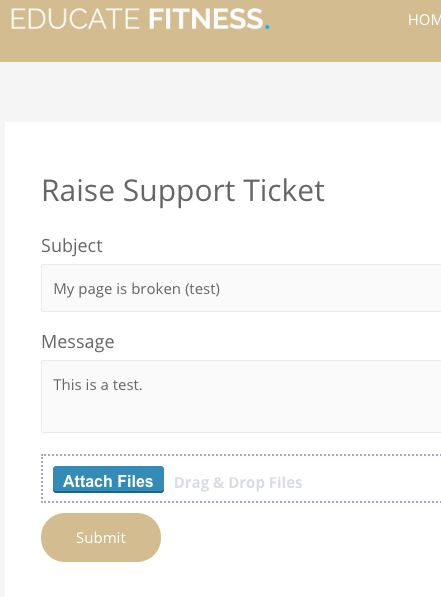Click the EDUCATE word in the logo
The width and height of the screenshot is (441, 597).
coord(75,19)
